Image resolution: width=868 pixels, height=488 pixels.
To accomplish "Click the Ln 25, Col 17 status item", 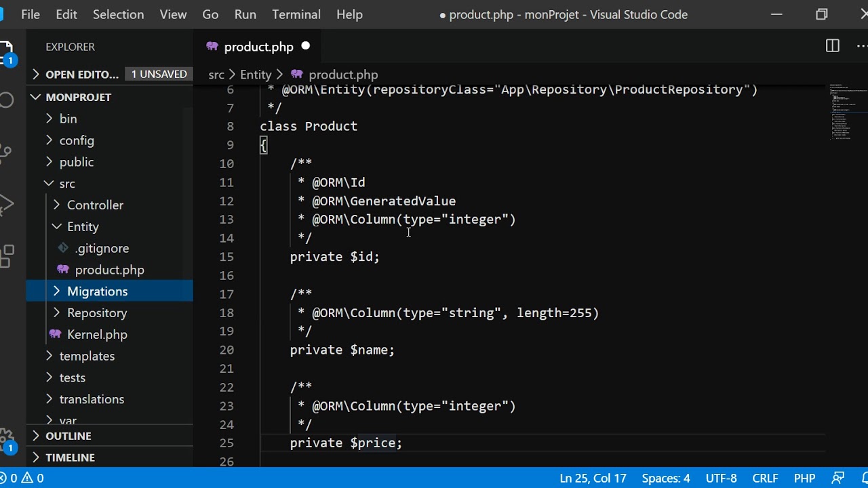I will point(593,478).
